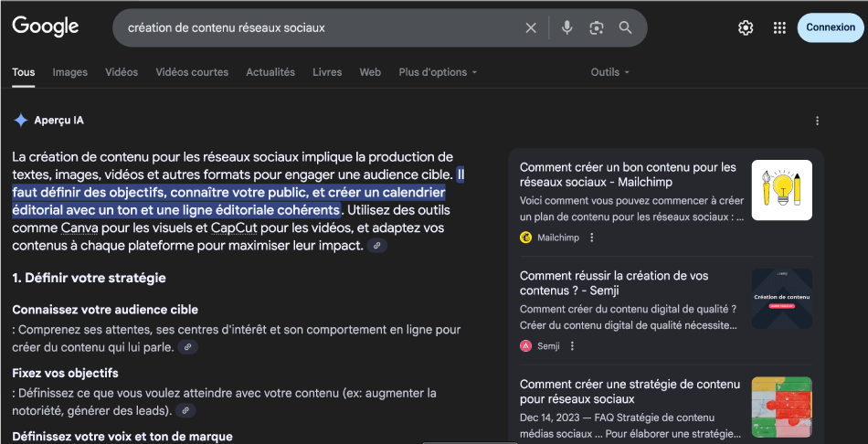Click the Connexion button
This screenshot has width=868, height=444.
831,27
